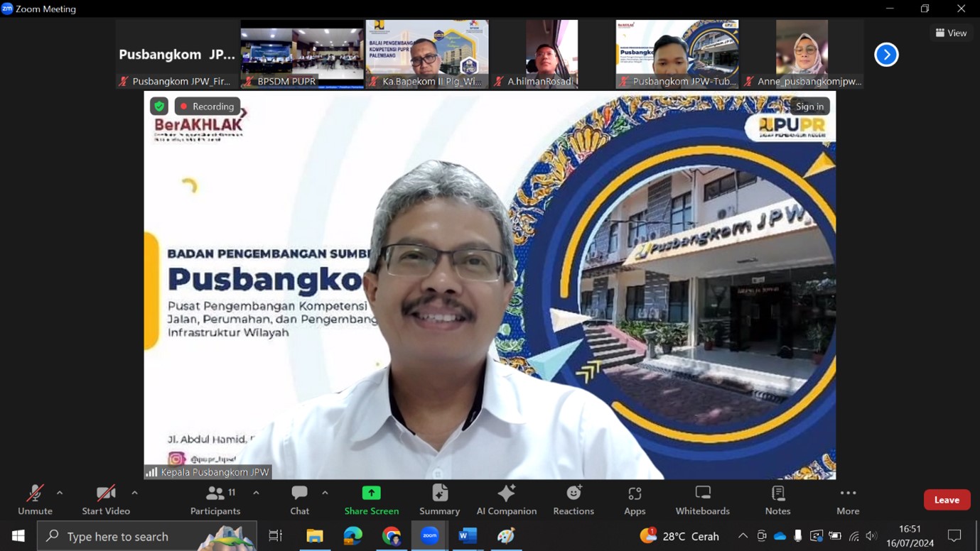Open the notification center

click(x=954, y=536)
